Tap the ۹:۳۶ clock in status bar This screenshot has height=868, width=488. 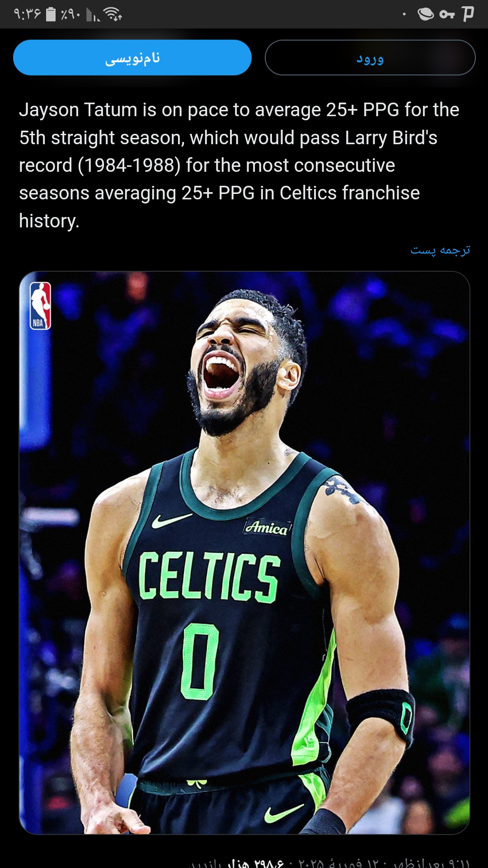click(x=27, y=14)
